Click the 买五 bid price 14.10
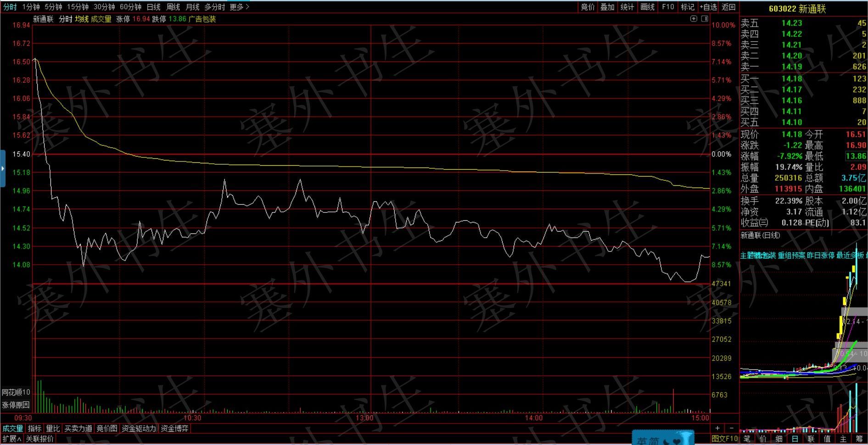 click(791, 122)
